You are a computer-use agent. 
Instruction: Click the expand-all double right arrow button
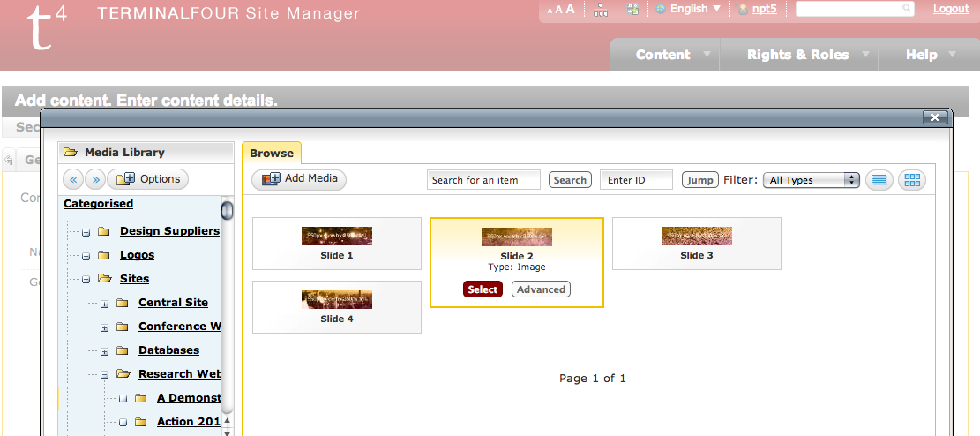coord(95,179)
